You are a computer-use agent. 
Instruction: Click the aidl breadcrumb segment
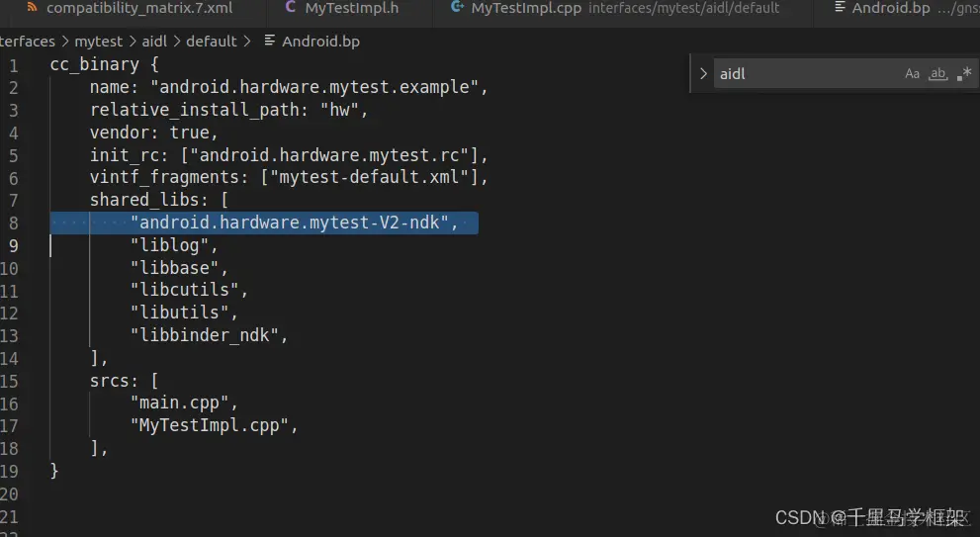(x=153, y=42)
